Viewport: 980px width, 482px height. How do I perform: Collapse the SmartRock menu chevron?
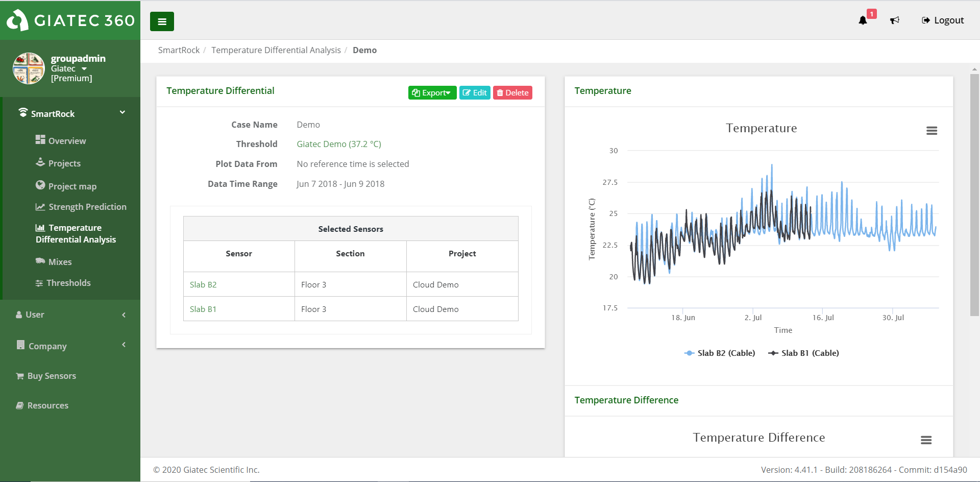(x=122, y=112)
